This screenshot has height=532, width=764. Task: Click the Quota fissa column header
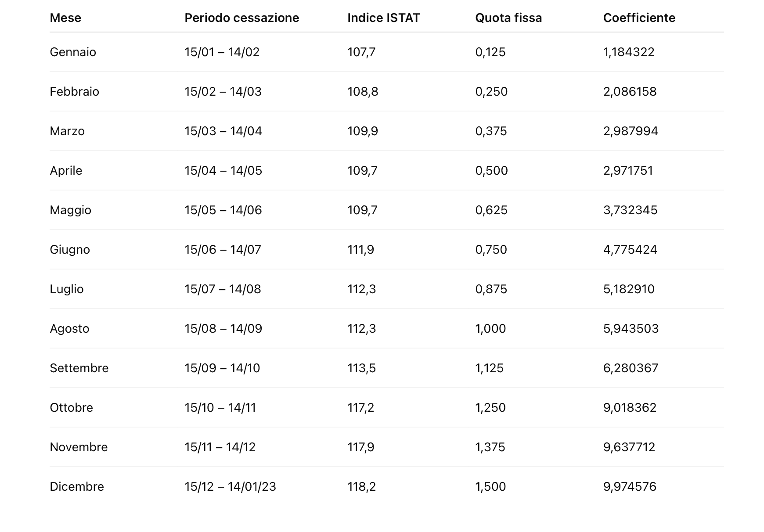[508, 18]
